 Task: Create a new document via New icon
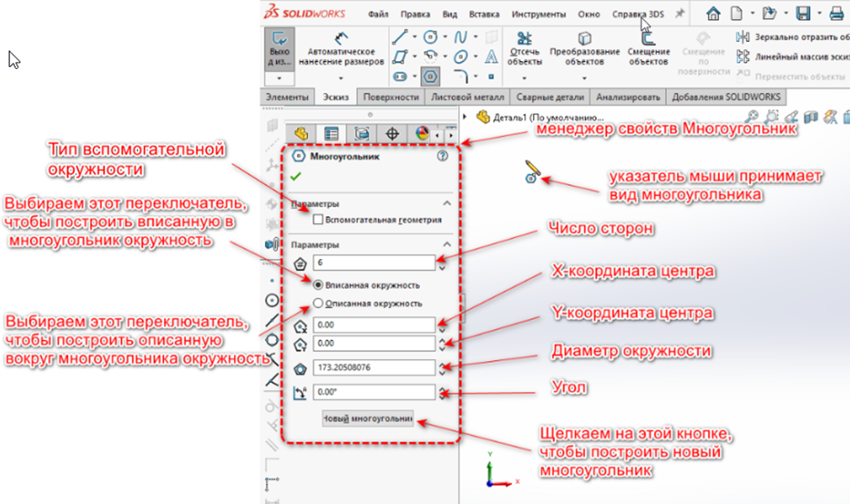tap(737, 14)
